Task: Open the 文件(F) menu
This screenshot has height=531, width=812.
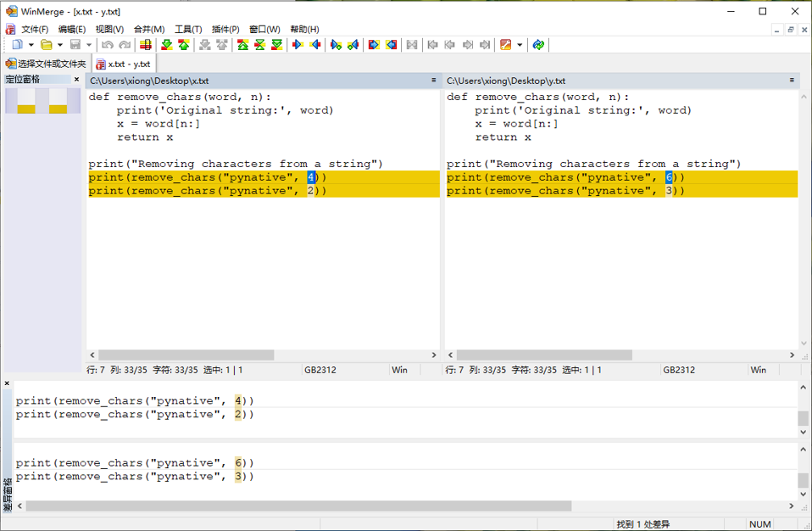Action: click(x=35, y=30)
